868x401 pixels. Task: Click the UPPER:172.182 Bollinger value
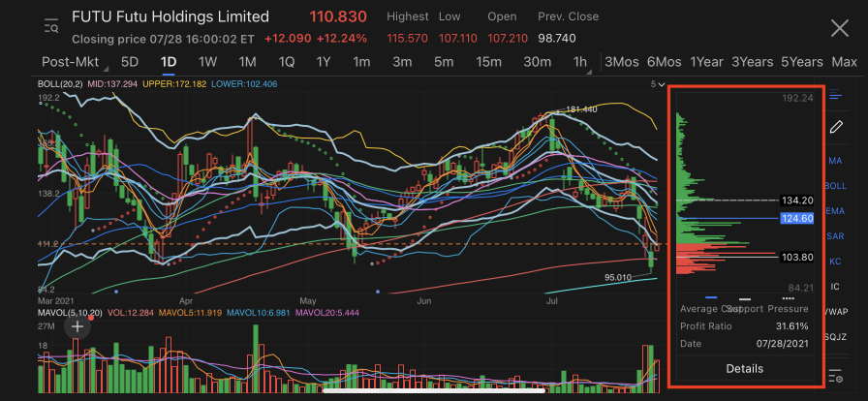click(x=174, y=84)
